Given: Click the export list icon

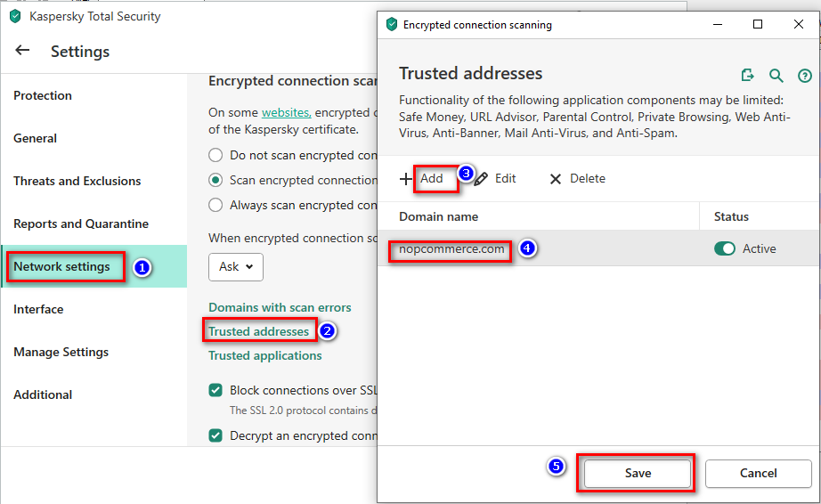Looking at the screenshot, I should click(x=748, y=76).
